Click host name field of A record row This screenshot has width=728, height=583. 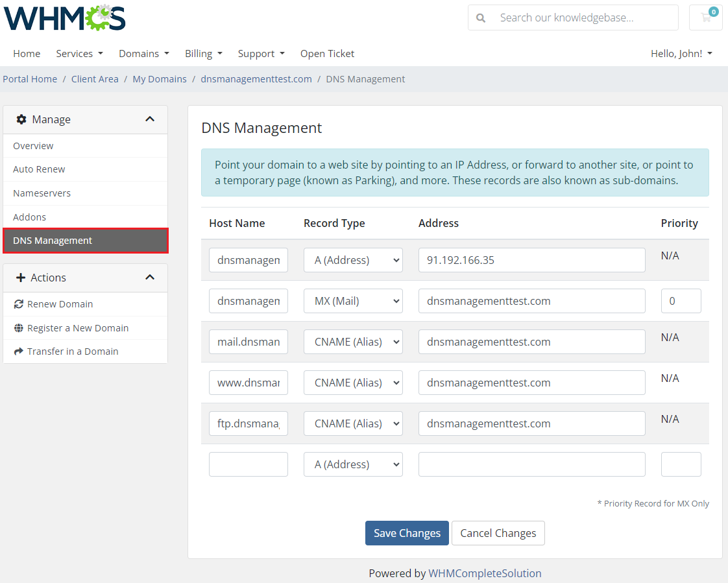(249, 260)
